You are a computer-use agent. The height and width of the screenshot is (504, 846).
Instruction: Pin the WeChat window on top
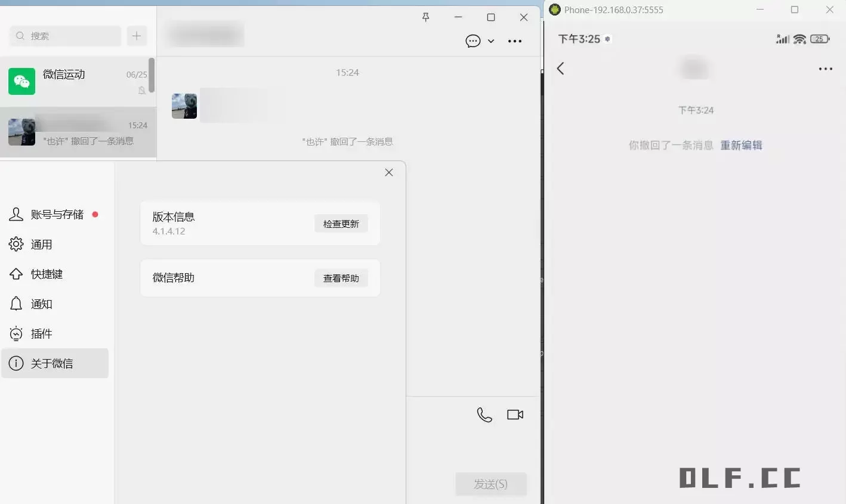[425, 17]
